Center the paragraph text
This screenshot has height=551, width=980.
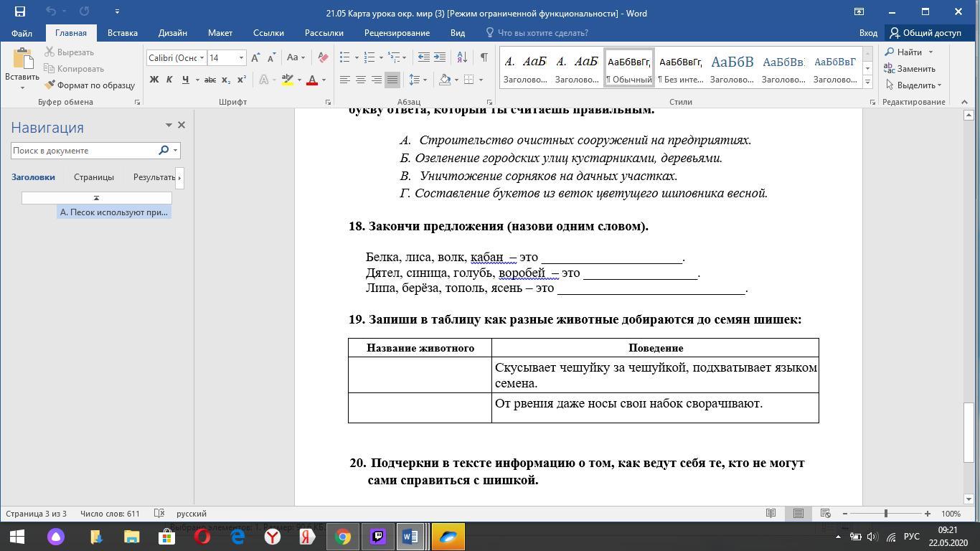[x=361, y=80]
